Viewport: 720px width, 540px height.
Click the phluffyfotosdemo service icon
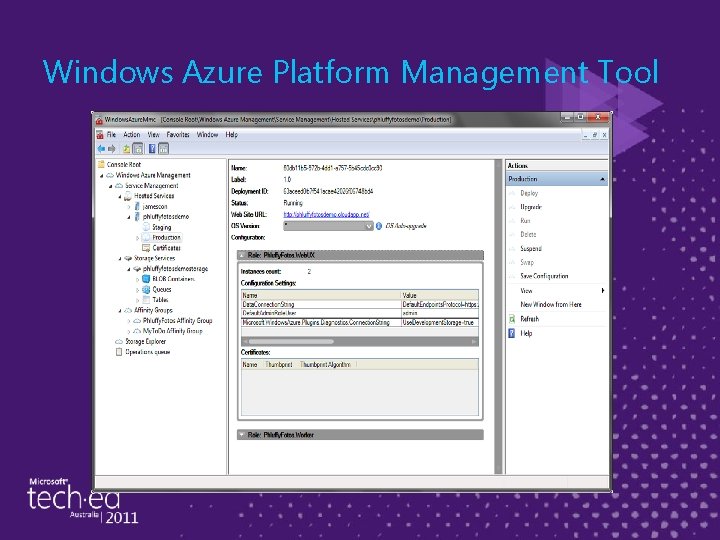coord(137,217)
